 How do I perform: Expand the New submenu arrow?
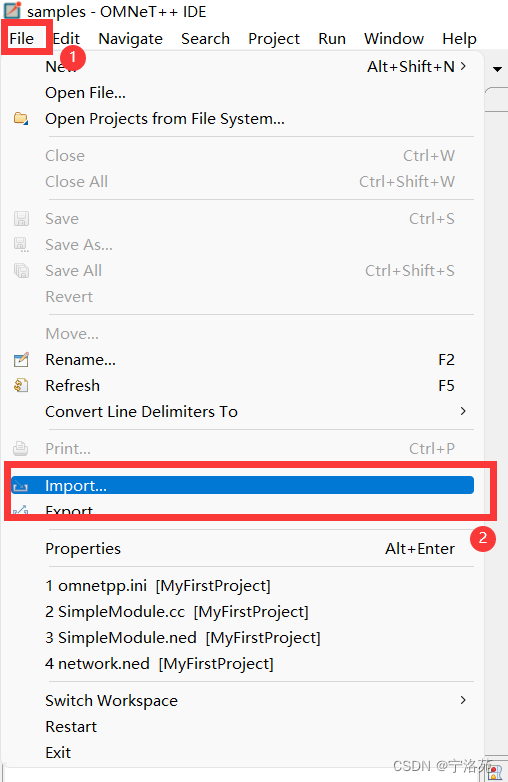[463, 66]
